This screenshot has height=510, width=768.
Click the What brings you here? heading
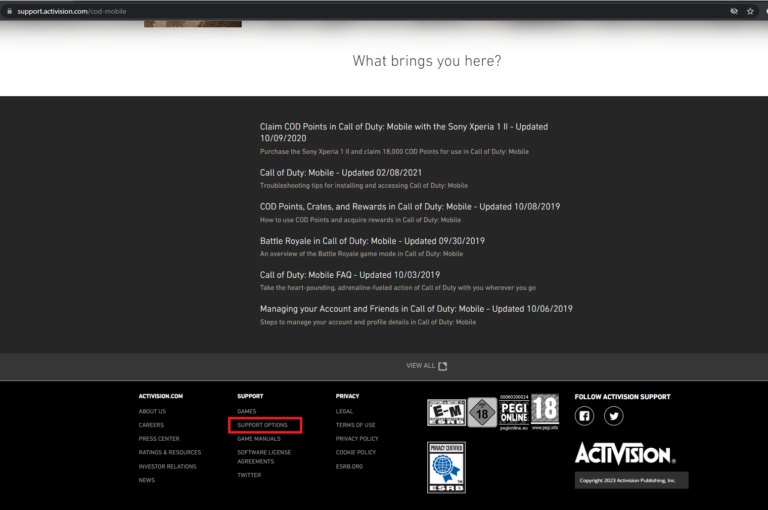pyautogui.click(x=427, y=61)
